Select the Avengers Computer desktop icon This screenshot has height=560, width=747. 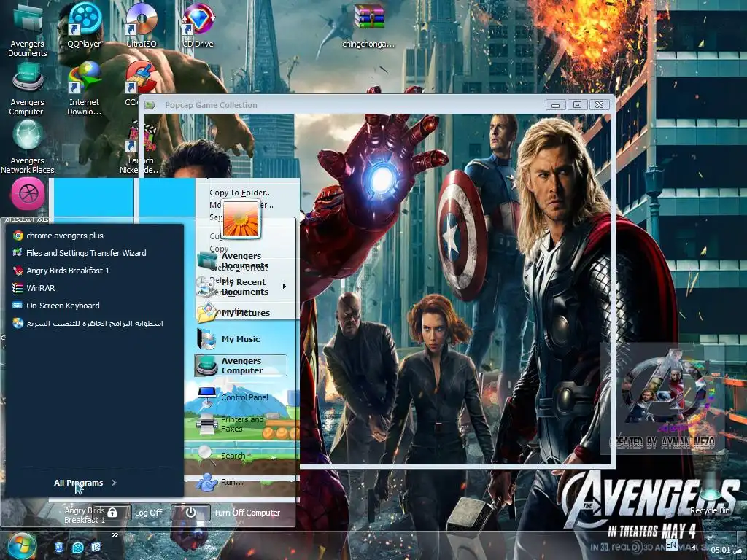[27, 90]
